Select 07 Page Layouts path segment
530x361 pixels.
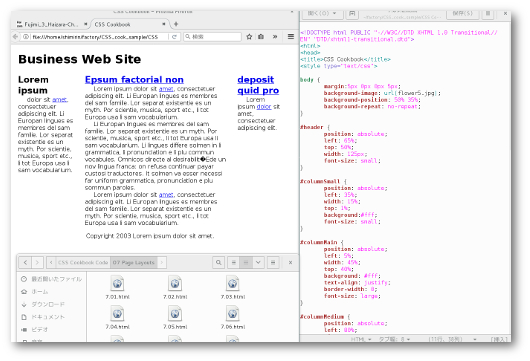tap(134, 262)
